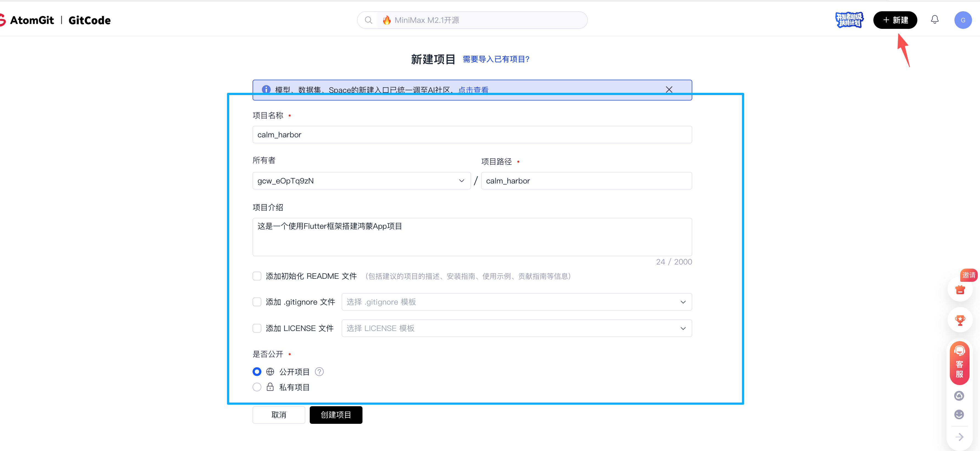Screen dimensions: 980x451
Task: Open 需要导入已有项目 link
Action: pos(496,59)
